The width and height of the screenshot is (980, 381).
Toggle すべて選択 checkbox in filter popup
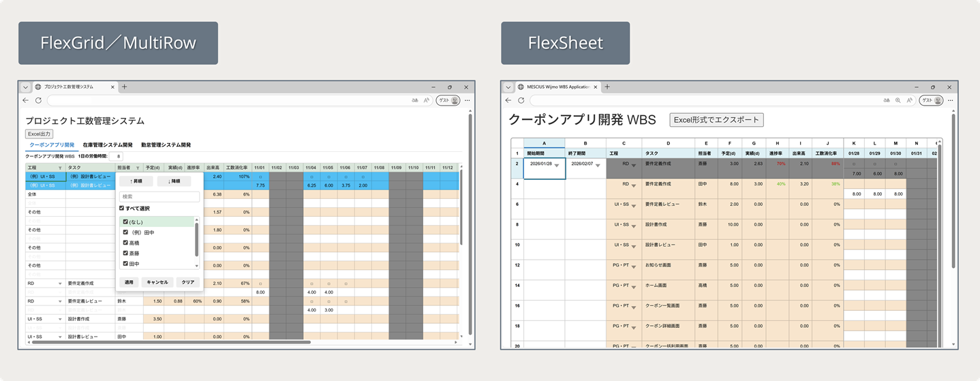(122, 209)
